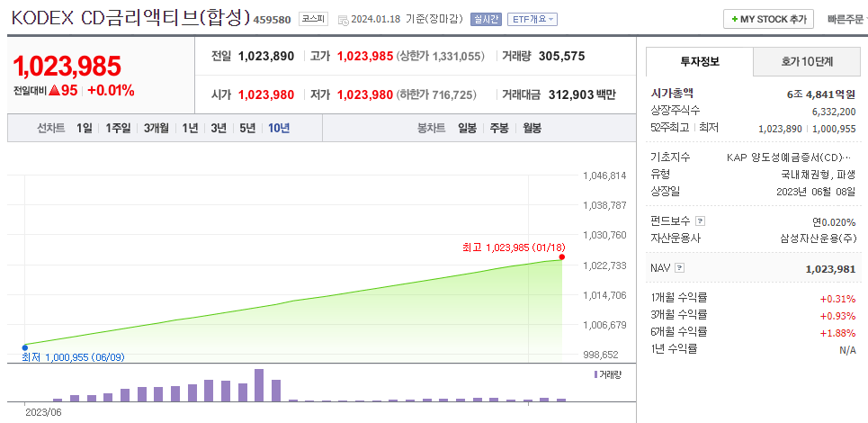The height and width of the screenshot is (423, 868).
Task: Show the 월봉 monthly candle chart
Action: (x=532, y=129)
